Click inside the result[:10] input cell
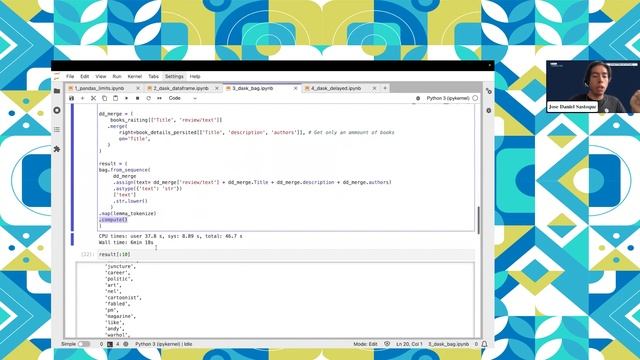The height and width of the screenshot is (360, 640). tap(287, 254)
